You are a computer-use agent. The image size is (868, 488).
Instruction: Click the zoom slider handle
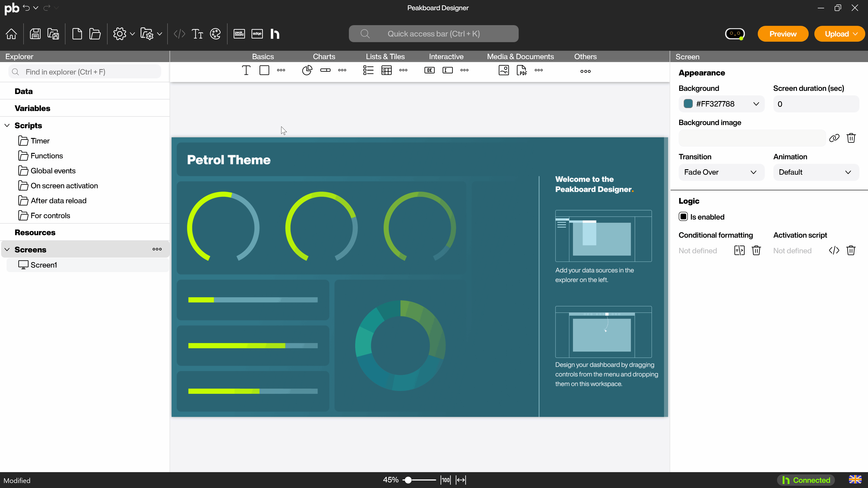408,480
